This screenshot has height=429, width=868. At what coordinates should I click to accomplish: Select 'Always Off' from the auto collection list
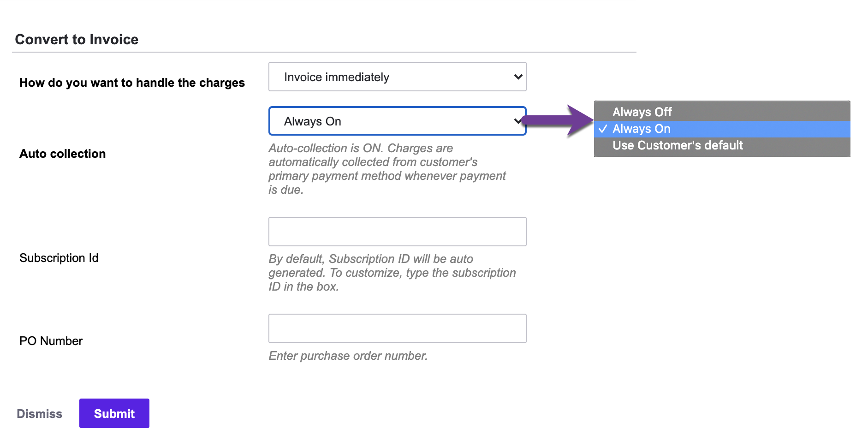(642, 112)
